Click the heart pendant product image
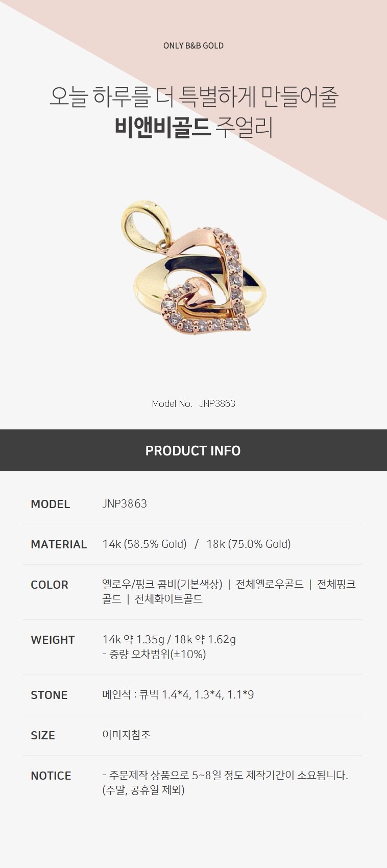387x868 pixels. (x=193, y=267)
